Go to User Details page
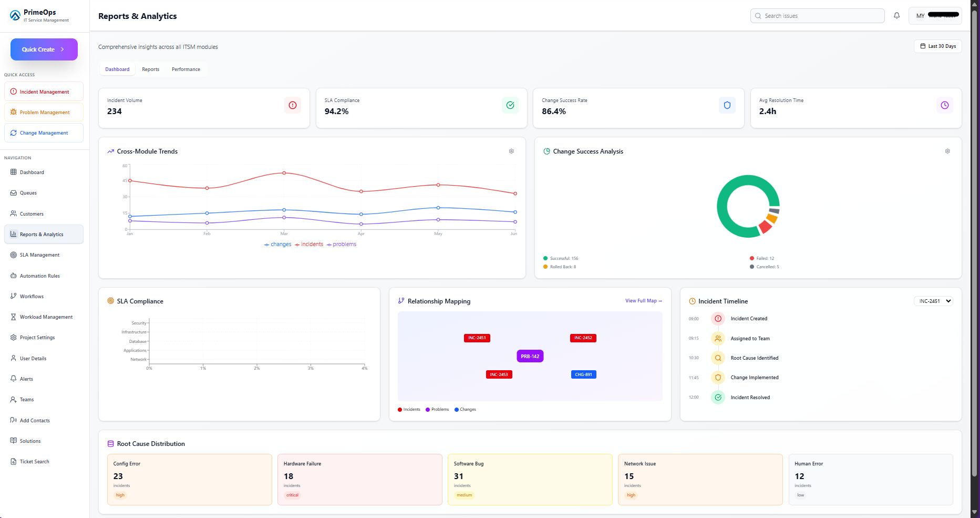 coord(44,359)
